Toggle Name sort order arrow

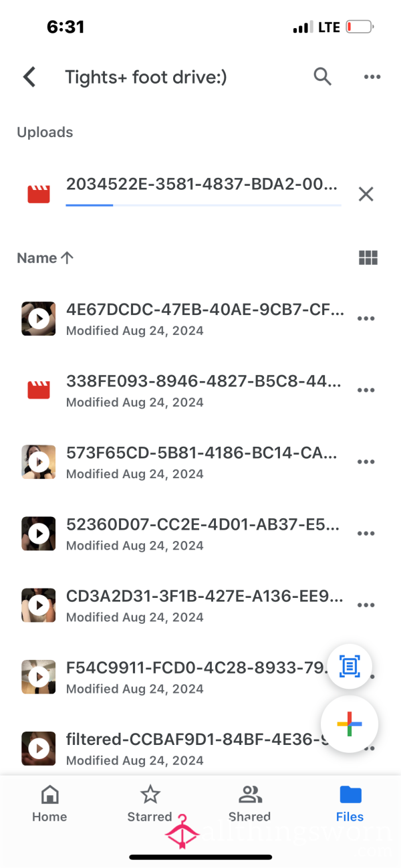click(67, 258)
